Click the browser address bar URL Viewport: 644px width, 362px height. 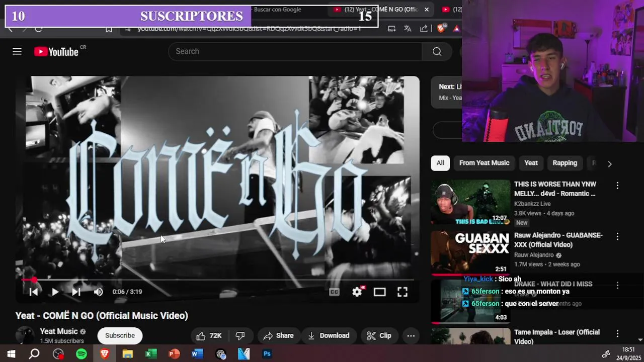[x=249, y=29]
